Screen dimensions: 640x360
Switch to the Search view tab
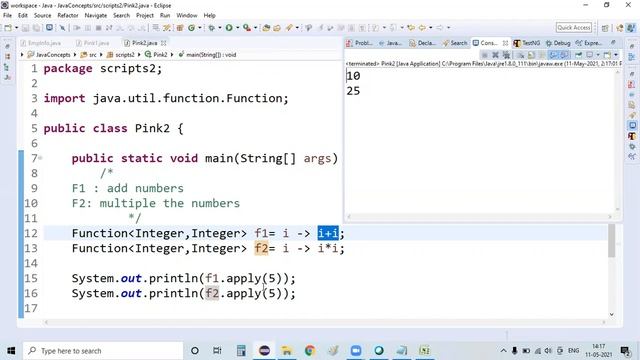point(455,43)
